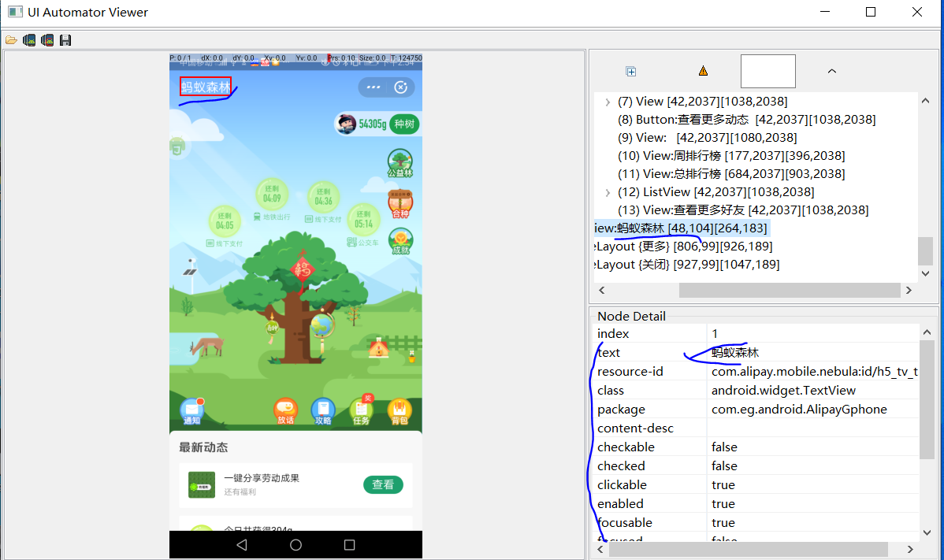
Task: Tap the 背包 icon
Action: (400, 411)
